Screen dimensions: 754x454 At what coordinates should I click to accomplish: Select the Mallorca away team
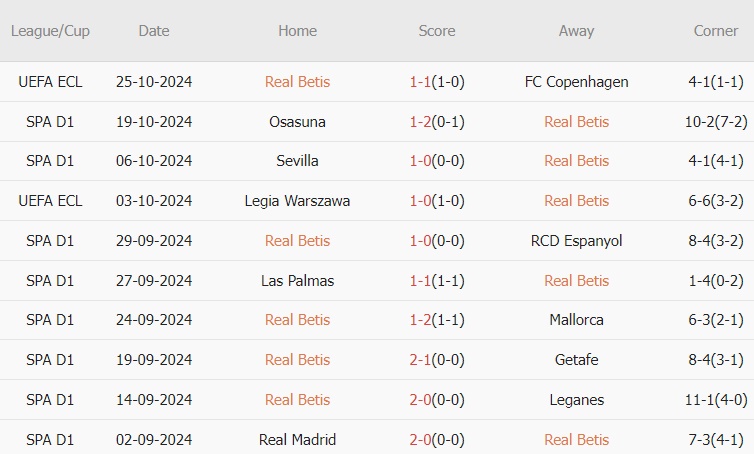pos(576,320)
